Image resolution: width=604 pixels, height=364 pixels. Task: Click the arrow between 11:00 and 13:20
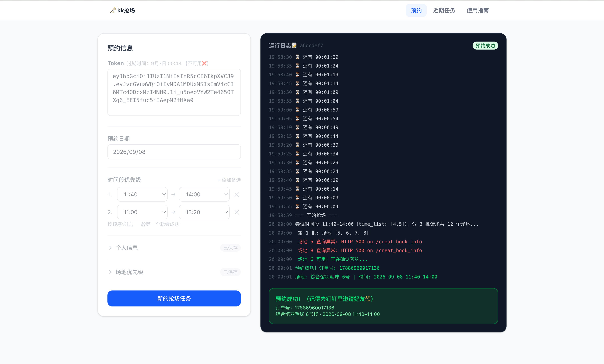(x=173, y=212)
